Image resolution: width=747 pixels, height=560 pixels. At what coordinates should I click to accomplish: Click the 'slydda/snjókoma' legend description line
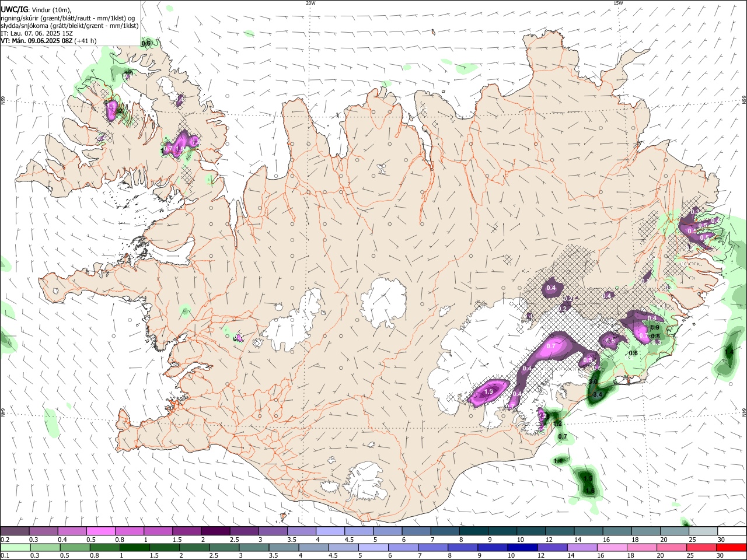point(69,26)
